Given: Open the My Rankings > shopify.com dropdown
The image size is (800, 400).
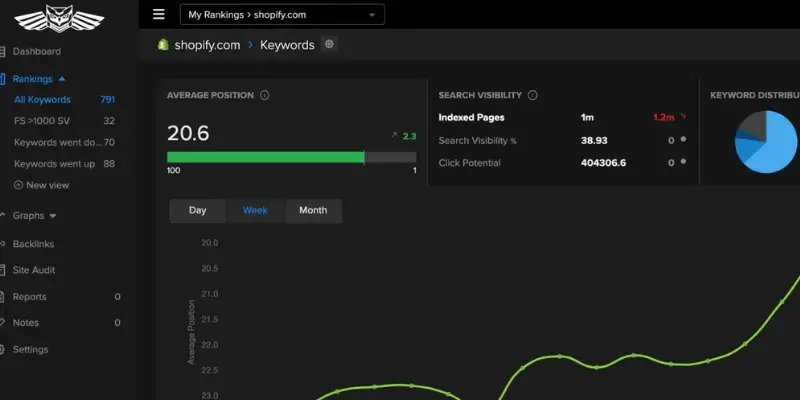Looking at the screenshot, I should click(282, 15).
